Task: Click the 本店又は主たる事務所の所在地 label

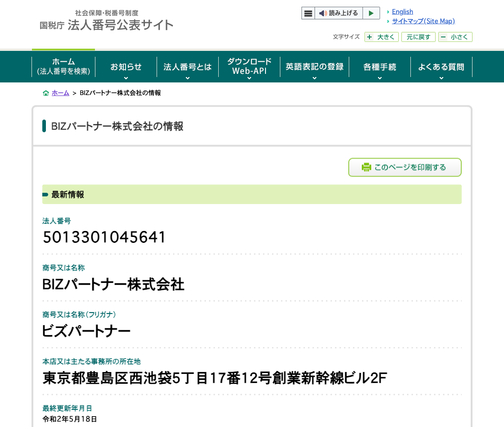Action: click(x=92, y=362)
